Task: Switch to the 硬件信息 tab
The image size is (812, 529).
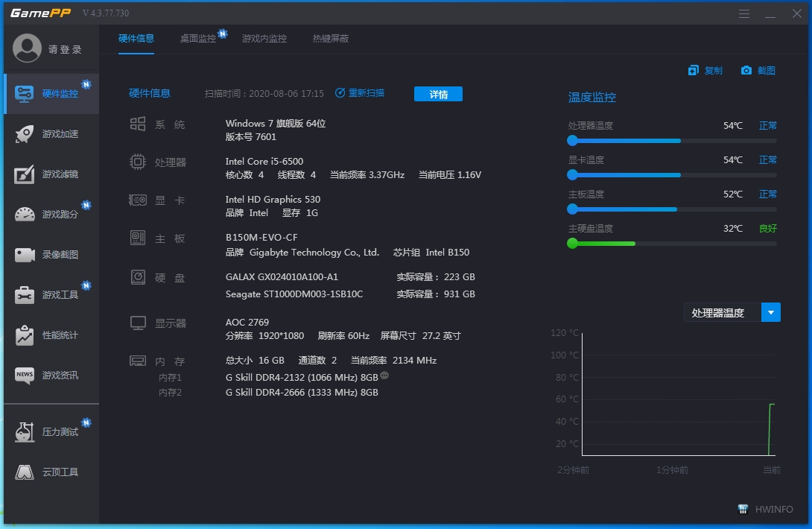Action: pos(136,39)
